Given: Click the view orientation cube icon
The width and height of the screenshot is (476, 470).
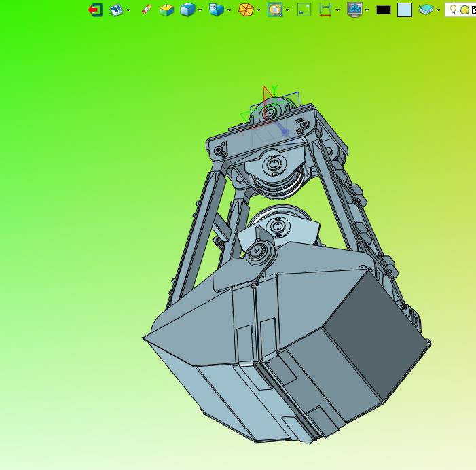Looking at the screenshot, I should pyautogui.click(x=217, y=10).
